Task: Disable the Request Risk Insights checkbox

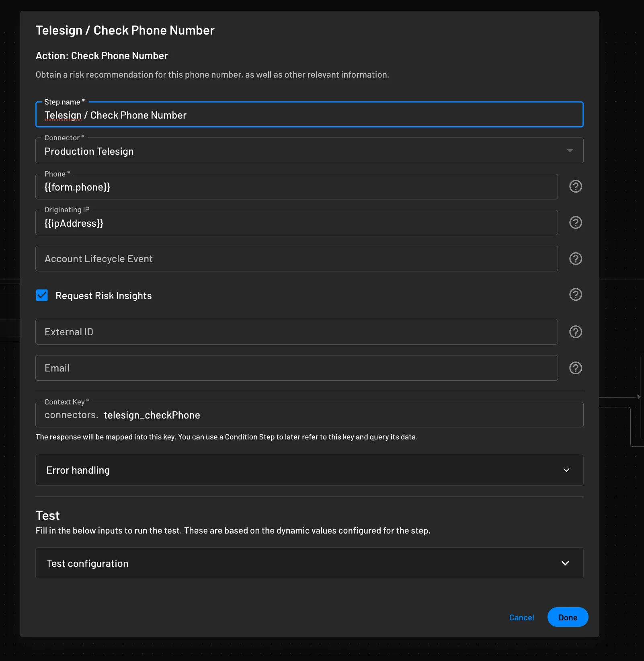Action: click(42, 296)
